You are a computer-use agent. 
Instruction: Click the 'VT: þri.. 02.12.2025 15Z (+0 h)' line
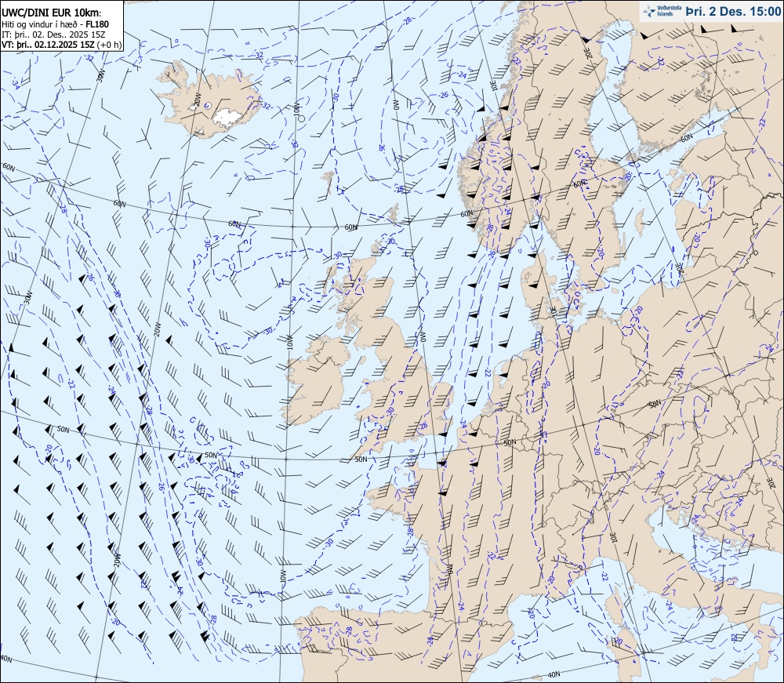tap(61, 44)
